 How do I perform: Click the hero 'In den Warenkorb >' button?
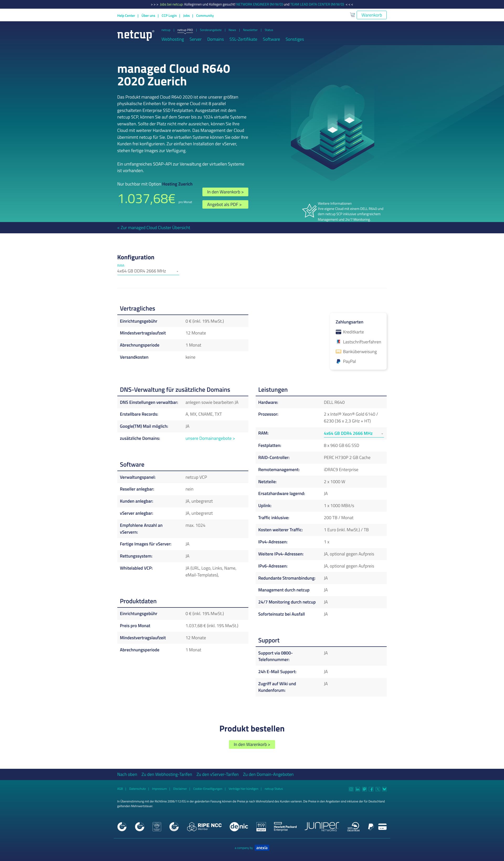225,192
